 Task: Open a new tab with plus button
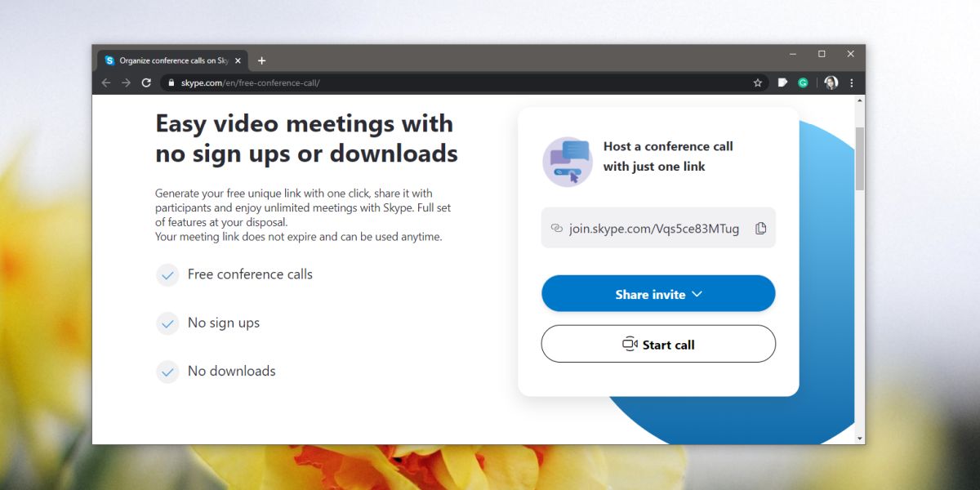click(262, 60)
